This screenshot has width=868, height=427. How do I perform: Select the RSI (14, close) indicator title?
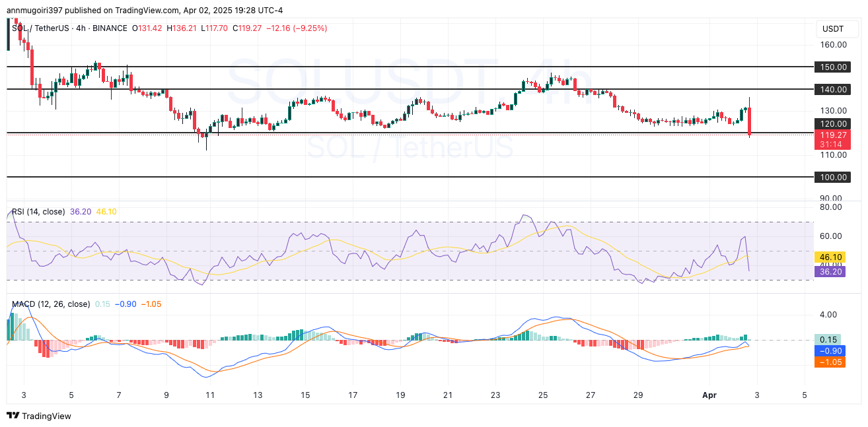click(38, 212)
